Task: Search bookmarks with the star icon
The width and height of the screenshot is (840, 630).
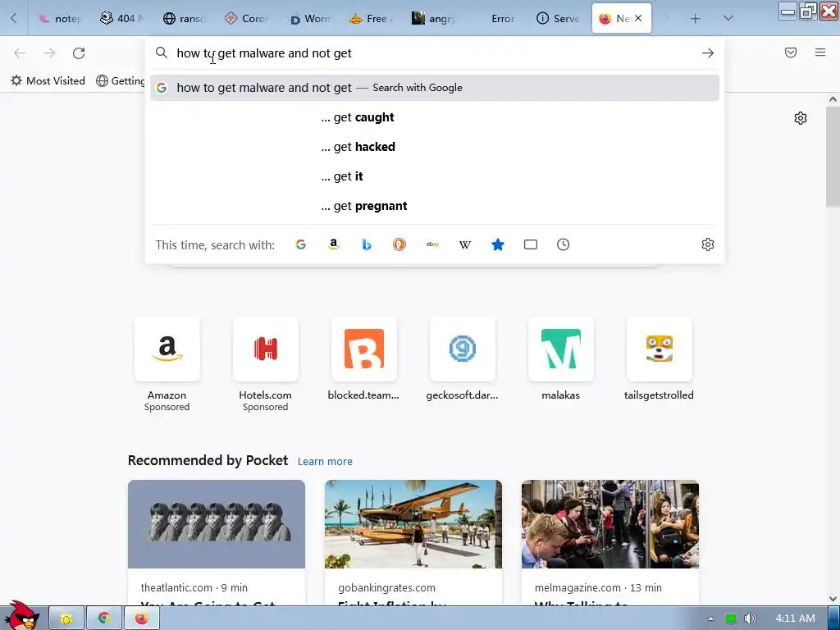Action: 498,244
